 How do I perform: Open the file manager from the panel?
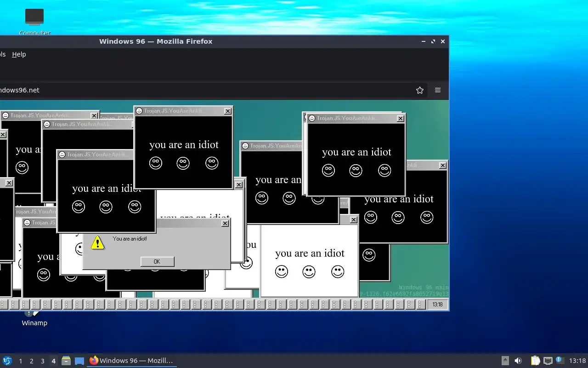tap(66, 361)
